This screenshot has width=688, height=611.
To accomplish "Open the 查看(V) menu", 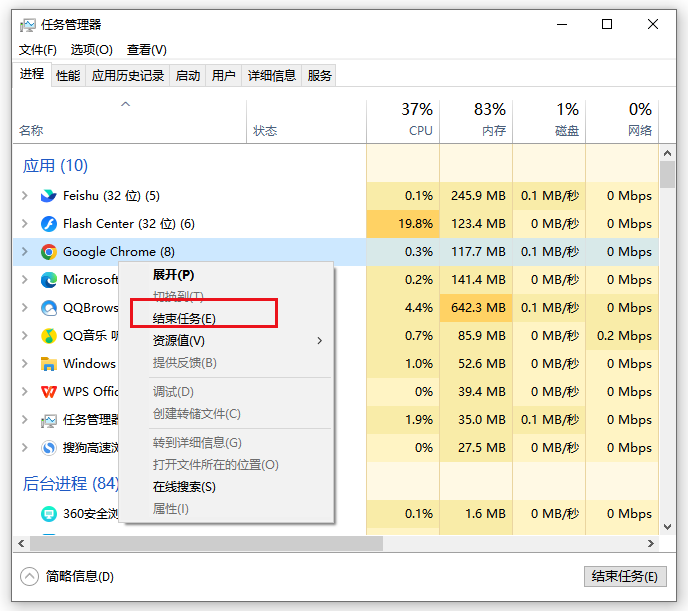I will [x=147, y=50].
